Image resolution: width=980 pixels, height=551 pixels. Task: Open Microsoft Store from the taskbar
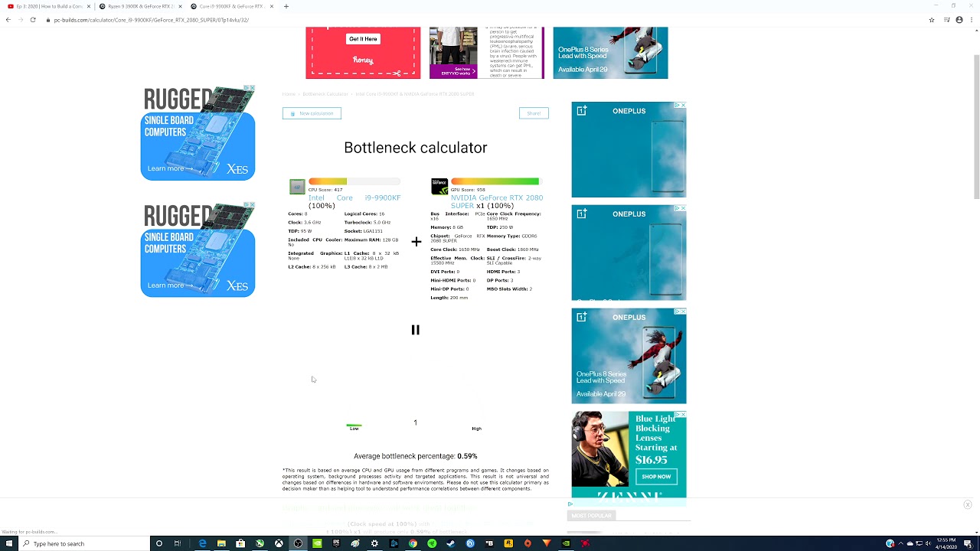pyautogui.click(x=240, y=543)
